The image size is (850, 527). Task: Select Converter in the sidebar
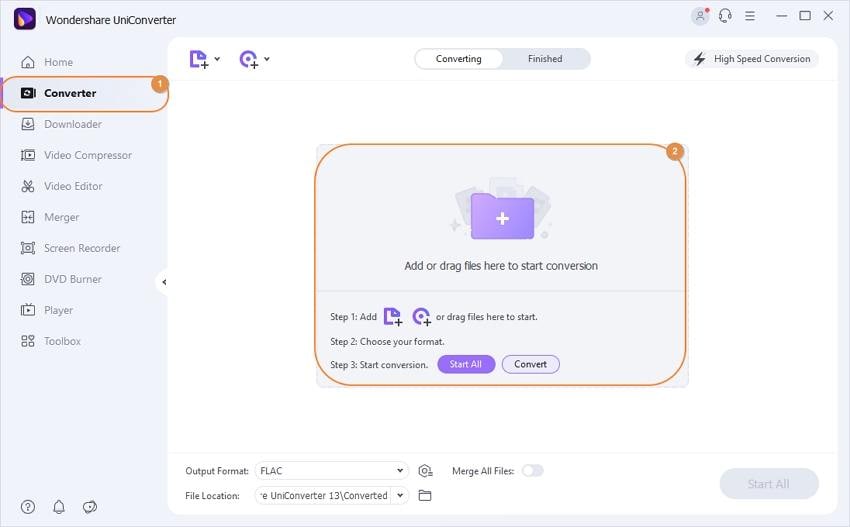(x=86, y=93)
